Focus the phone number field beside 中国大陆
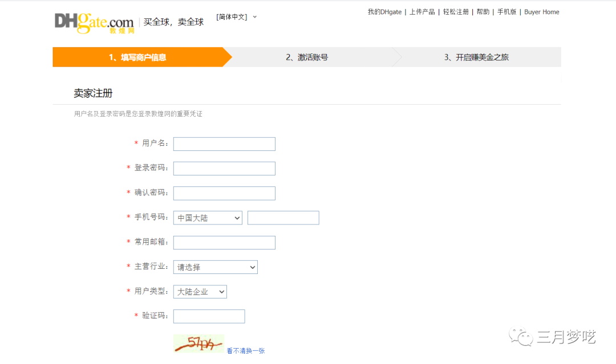 click(283, 218)
